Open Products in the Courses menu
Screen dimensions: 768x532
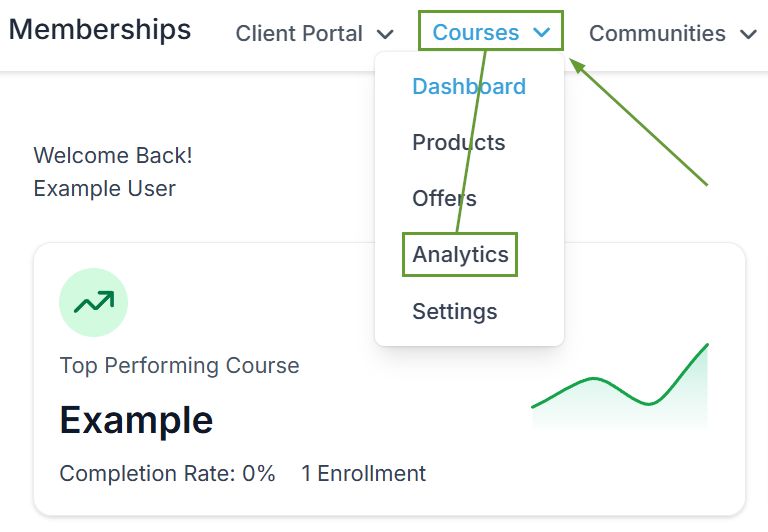pos(458,142)
